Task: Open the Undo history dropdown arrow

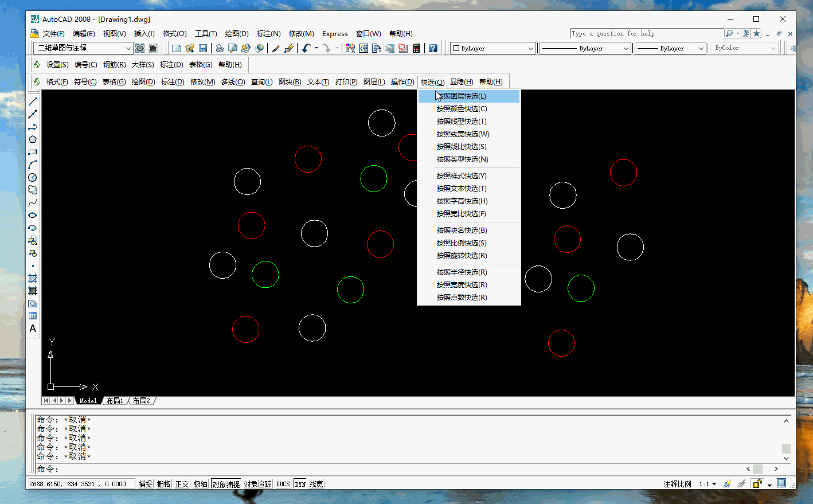Action: (x=316, y=48)
